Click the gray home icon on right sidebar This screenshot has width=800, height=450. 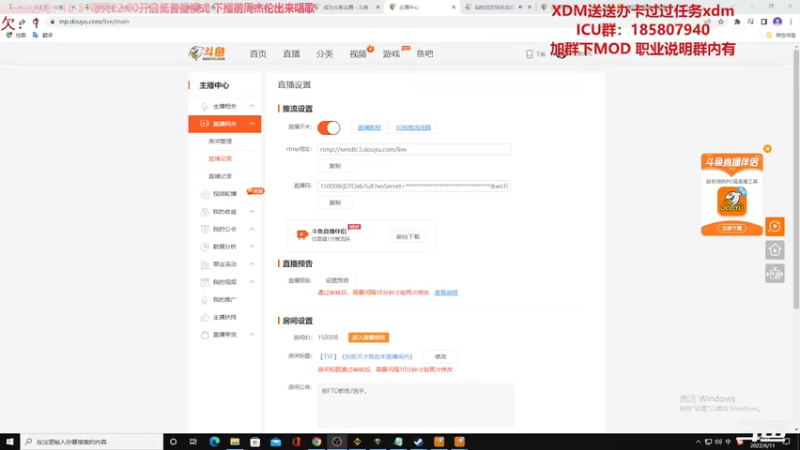click(x=774, y=250)
